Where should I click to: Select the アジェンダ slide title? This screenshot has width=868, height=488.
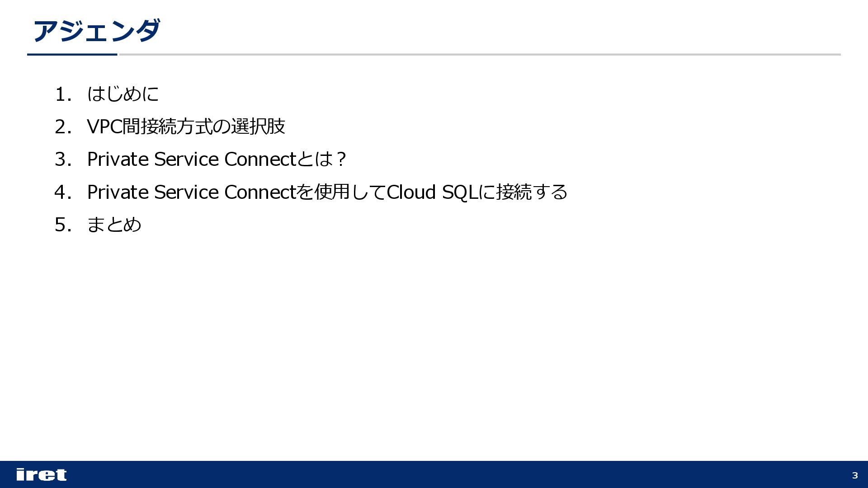coord(96,31)
